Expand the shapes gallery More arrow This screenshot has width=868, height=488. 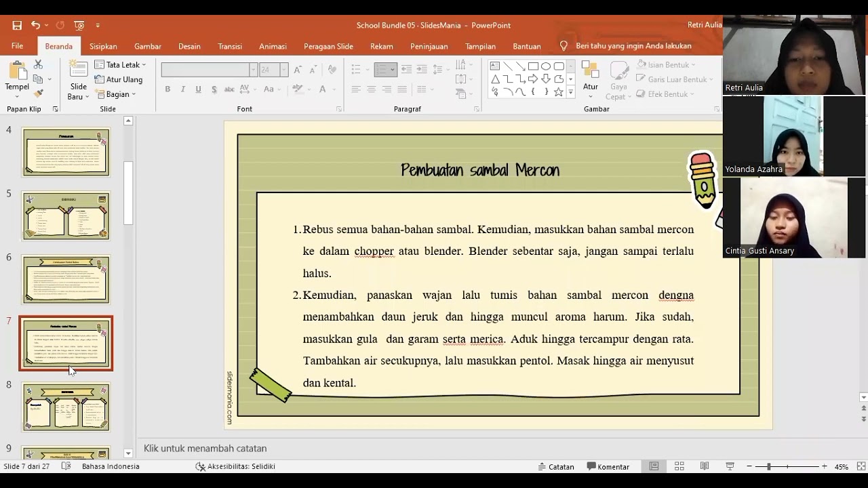[x=570, y=92]
